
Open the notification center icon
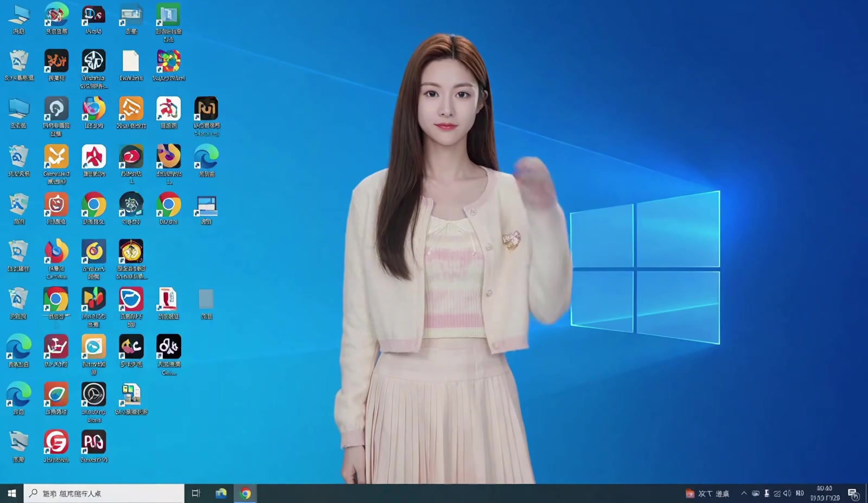pos(853,494)
